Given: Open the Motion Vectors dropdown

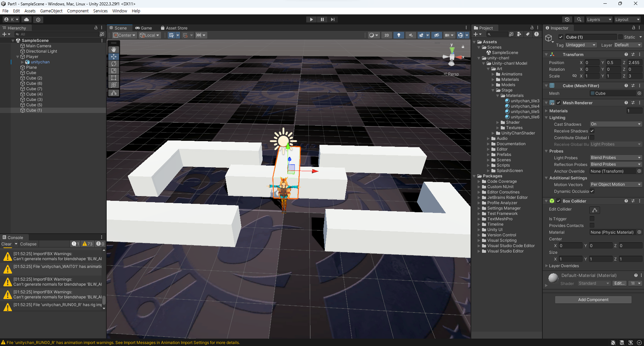Looking at the screenshot, I should 616,184.
